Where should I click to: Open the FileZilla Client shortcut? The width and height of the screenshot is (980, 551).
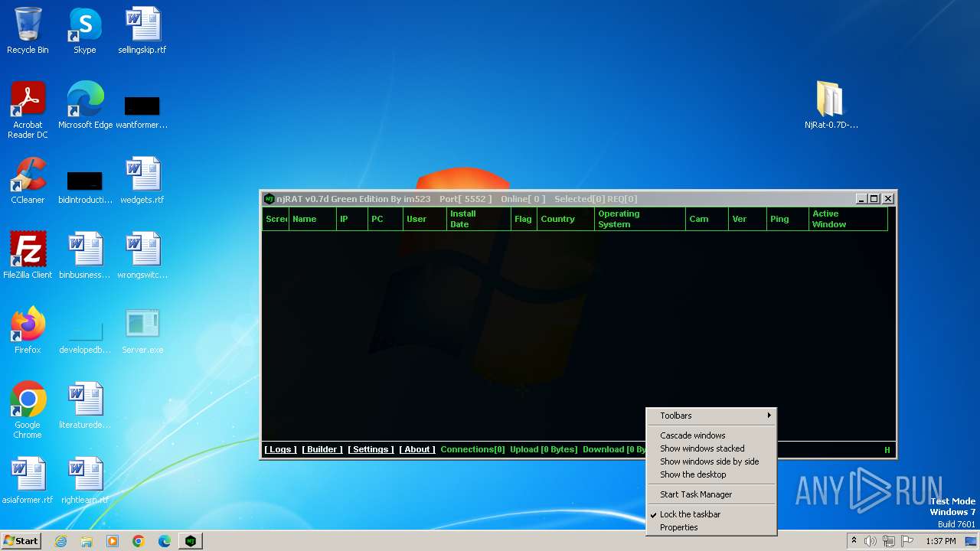coord(28,255)
